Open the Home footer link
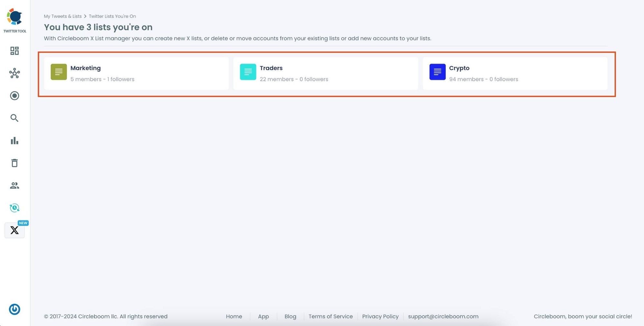Screen dimensions: 644x326 [x=234, y=316]
